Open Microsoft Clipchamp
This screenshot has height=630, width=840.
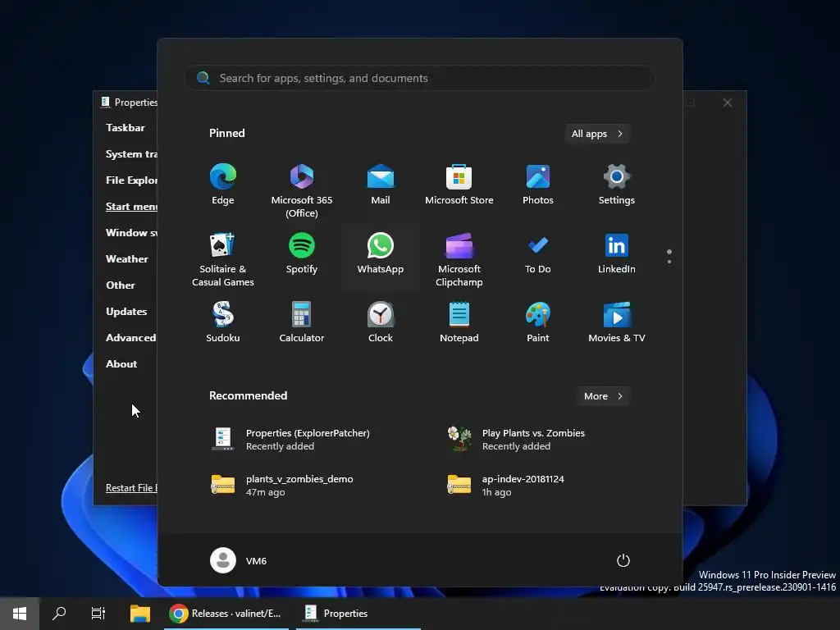(x=459, y=260)
